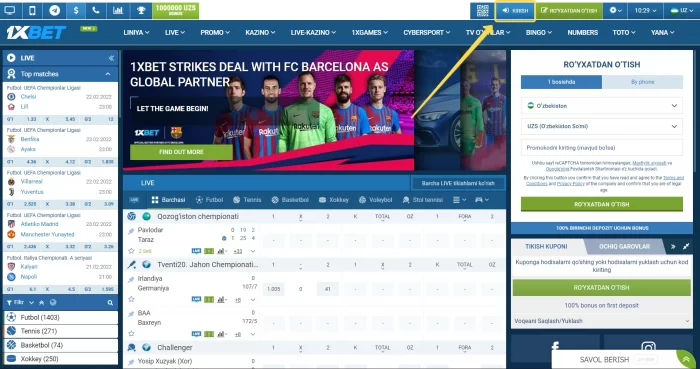
Task: Select Futbol (1403) in sports list
Action: [x=61, y=318]
